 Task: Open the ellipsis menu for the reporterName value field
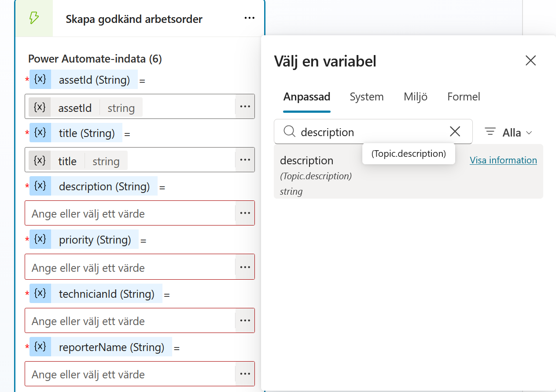click(x=245, y=374)
